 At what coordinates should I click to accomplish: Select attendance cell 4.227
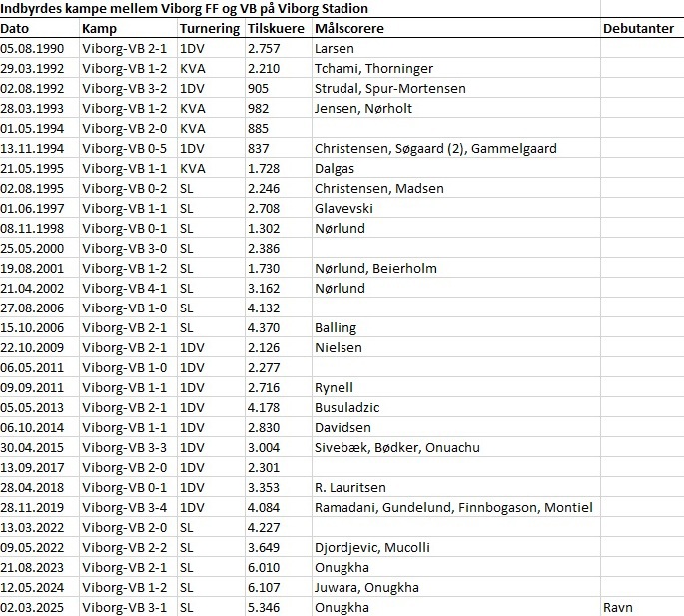coord(264,527)
